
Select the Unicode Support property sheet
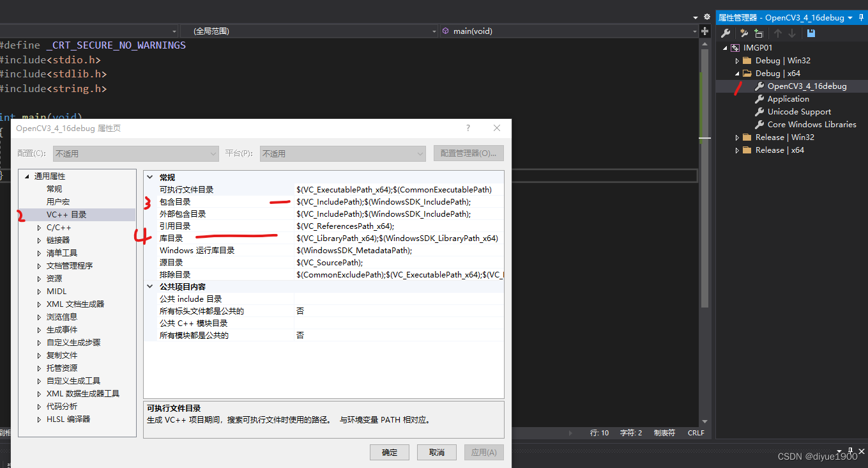click(x=799, y=112)
